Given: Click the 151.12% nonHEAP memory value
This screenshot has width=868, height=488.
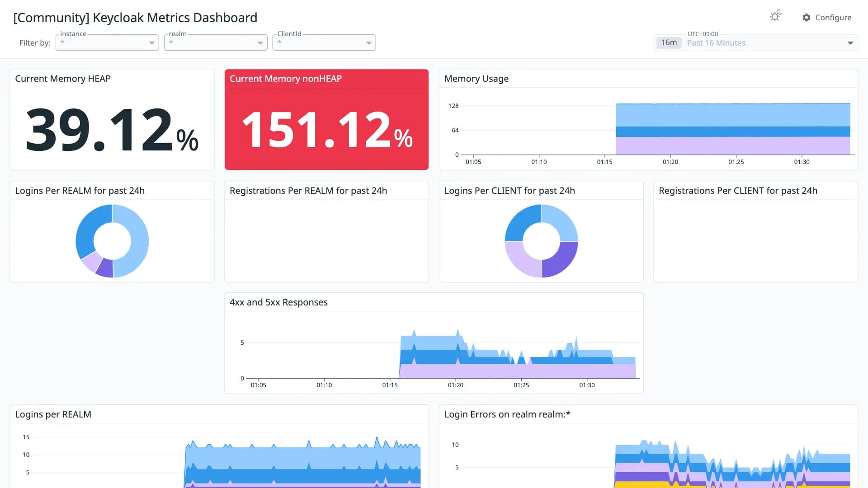Looking at the screenshot, I should (327, 130).
